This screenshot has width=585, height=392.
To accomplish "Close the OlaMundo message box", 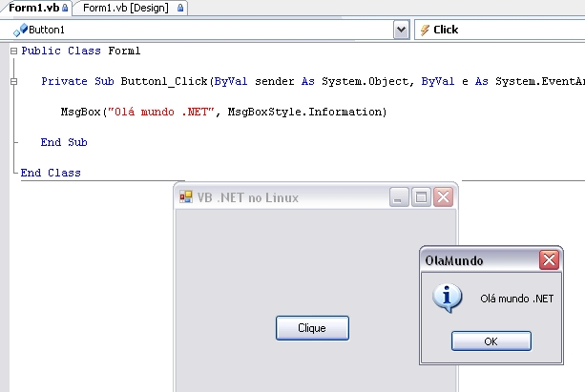I will (549, 260).
